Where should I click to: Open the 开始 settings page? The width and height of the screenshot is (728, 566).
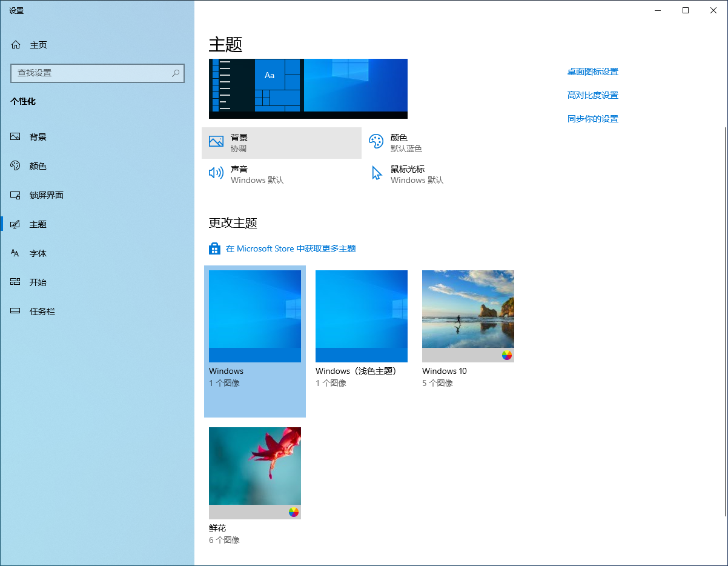pos(97,282)
